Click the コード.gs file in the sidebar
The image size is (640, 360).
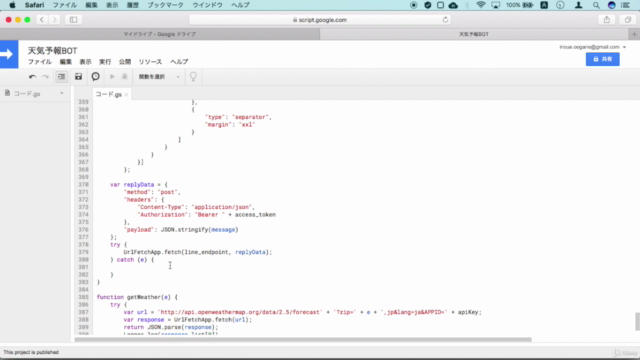tap(27, 93)
